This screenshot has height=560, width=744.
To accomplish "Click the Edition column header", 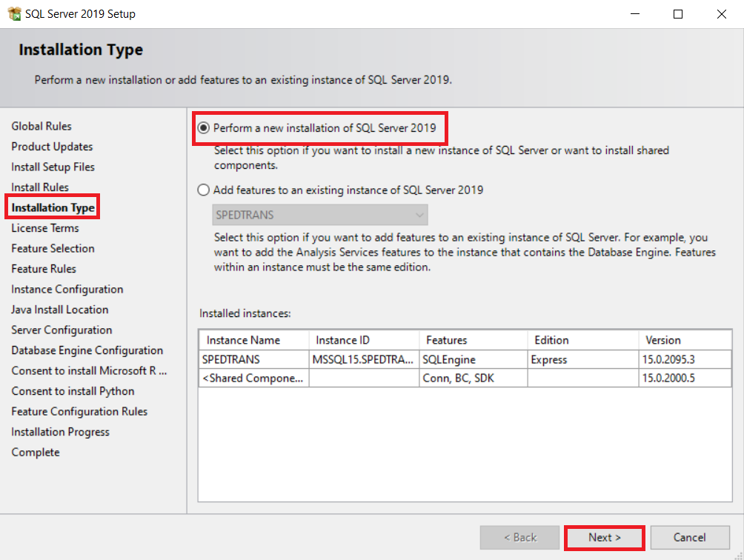I will [582, 340].
